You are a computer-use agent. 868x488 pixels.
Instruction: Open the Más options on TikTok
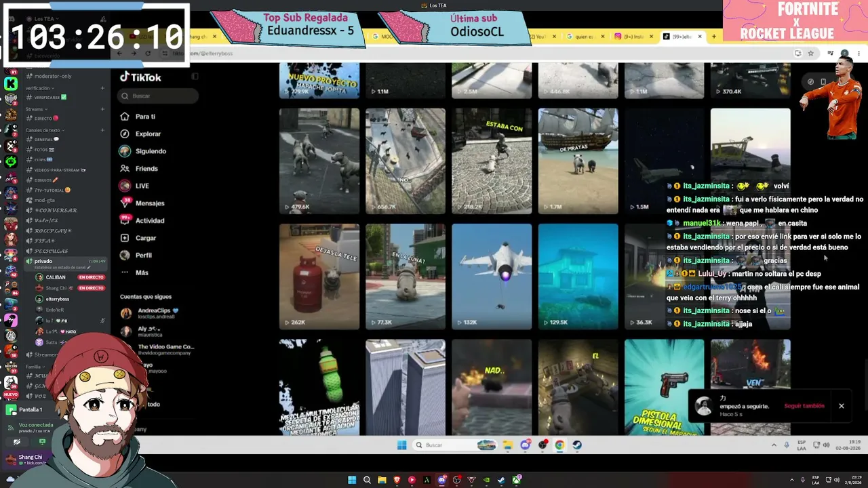click(x=134, y=272)
